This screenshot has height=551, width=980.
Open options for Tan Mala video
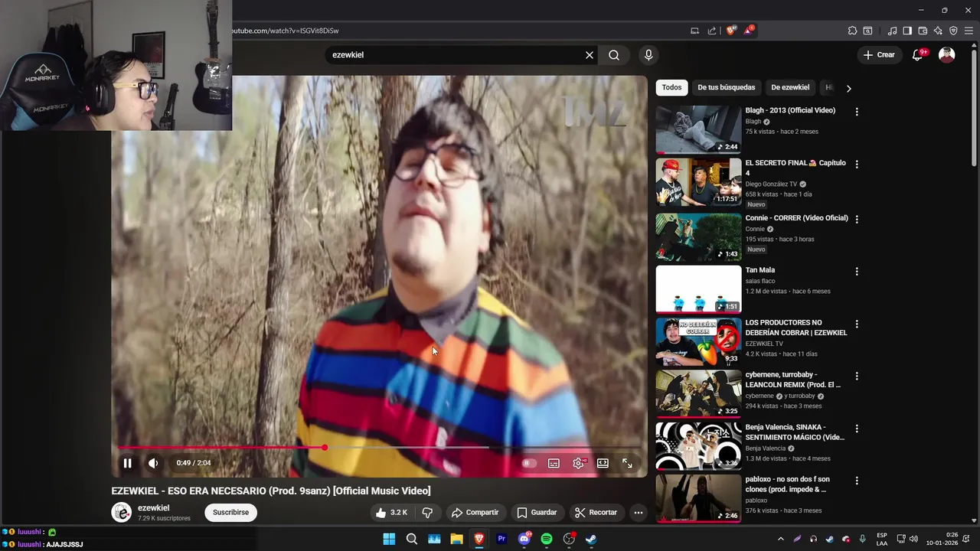click(857, 272)
